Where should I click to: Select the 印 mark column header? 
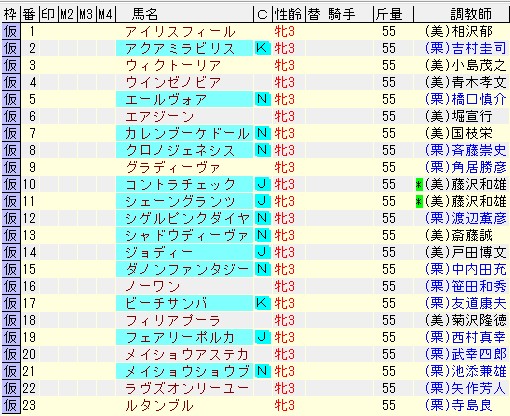click(49, 14)
